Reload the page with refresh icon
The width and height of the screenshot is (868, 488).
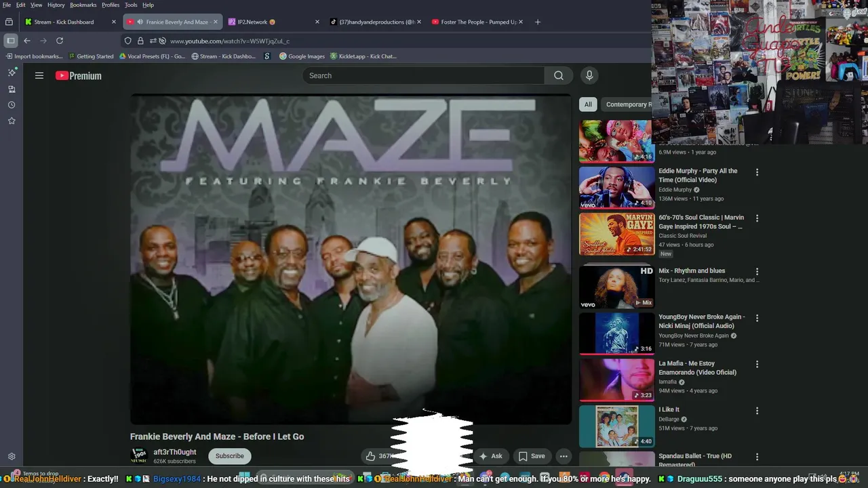click(x=60, y=41)
